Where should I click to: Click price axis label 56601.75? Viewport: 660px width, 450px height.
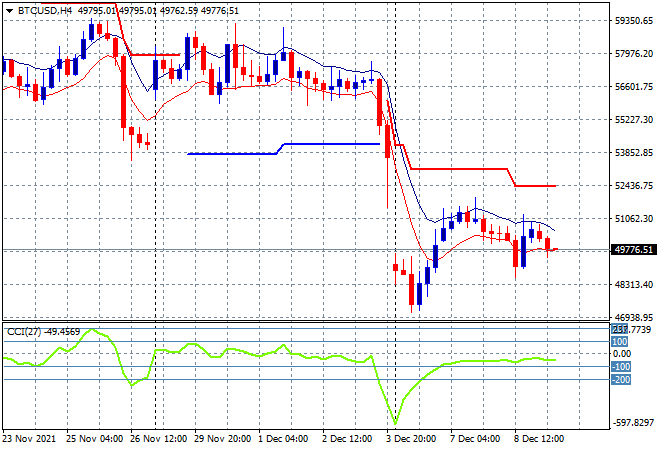point(634,86)
